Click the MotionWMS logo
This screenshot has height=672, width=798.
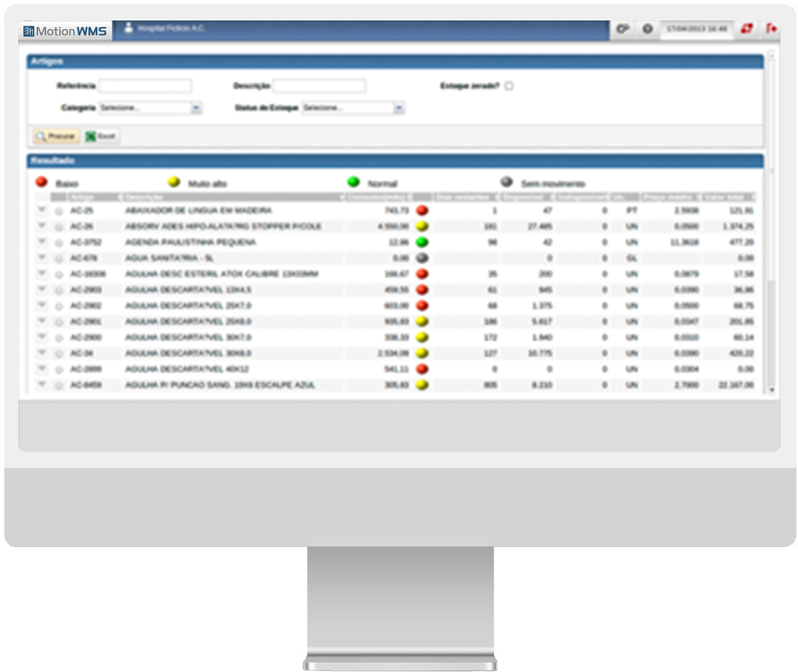(66, 31)
